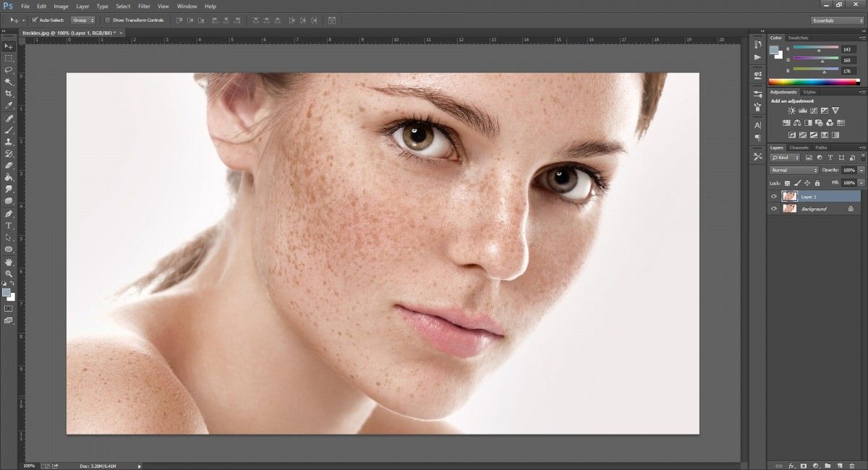
Task: Activate the Crop tool
Action: 9,93
